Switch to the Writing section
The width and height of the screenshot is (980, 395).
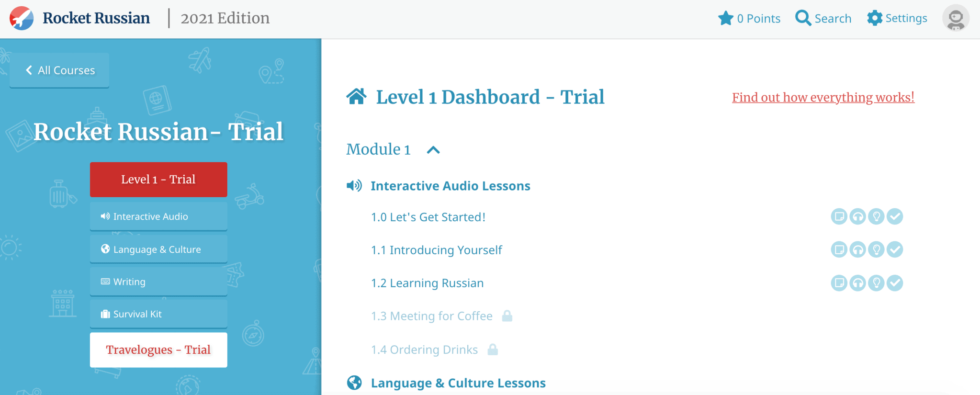(x=158, y=282)
